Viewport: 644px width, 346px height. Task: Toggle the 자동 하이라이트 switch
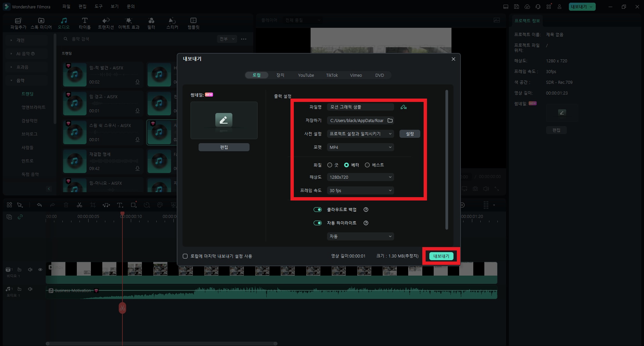pos(318,223)
